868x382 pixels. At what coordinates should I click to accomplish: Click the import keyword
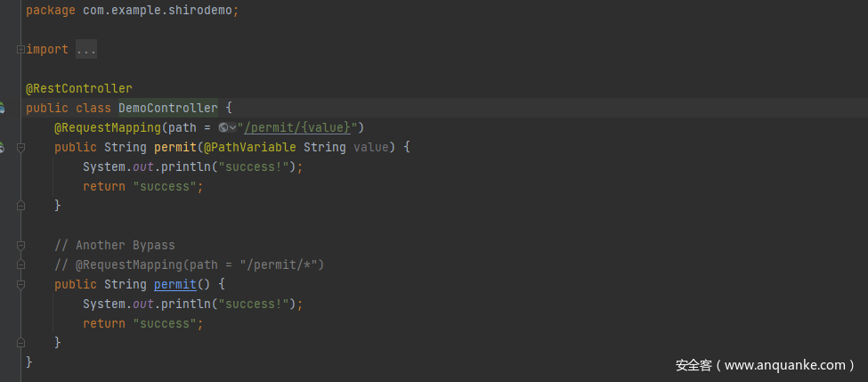(x=47, y=50)
